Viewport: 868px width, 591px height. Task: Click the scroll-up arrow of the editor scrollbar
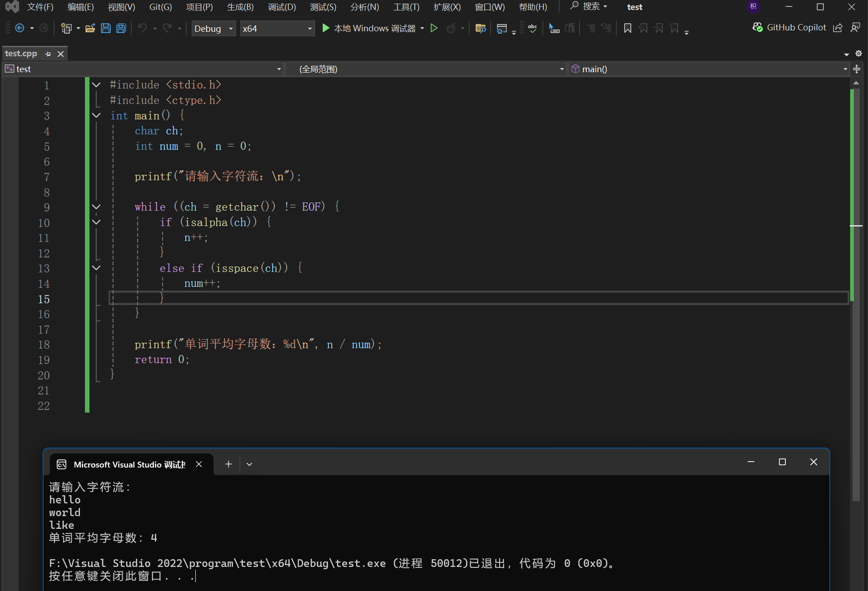coord(856,83)
